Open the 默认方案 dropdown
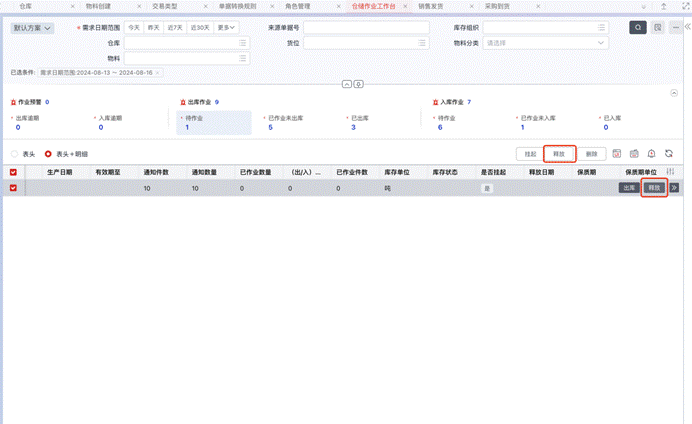The width and height of the screenshot is (692, 424). (x=33, y=28)
